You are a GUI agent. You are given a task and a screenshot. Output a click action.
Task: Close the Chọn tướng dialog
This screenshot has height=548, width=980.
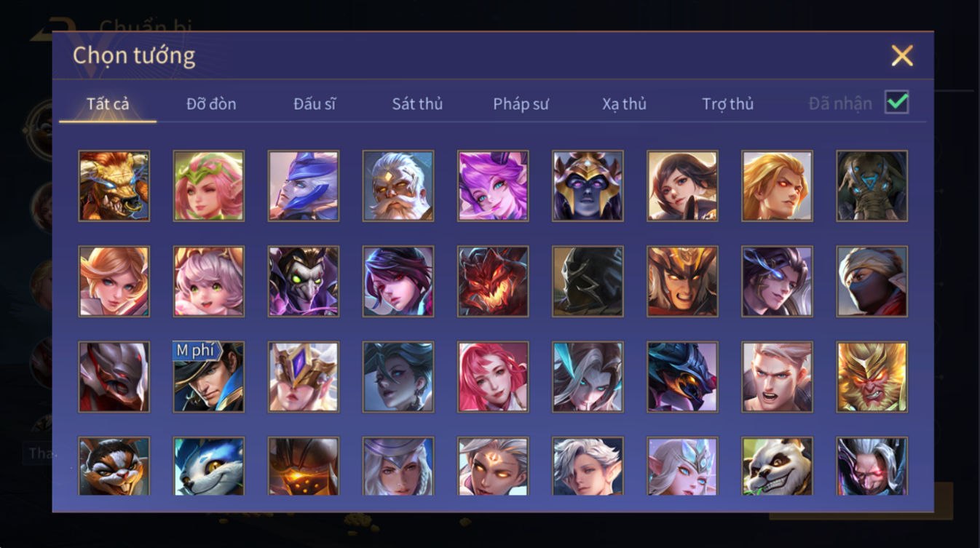pyautogui.click(x=902, y=56)
